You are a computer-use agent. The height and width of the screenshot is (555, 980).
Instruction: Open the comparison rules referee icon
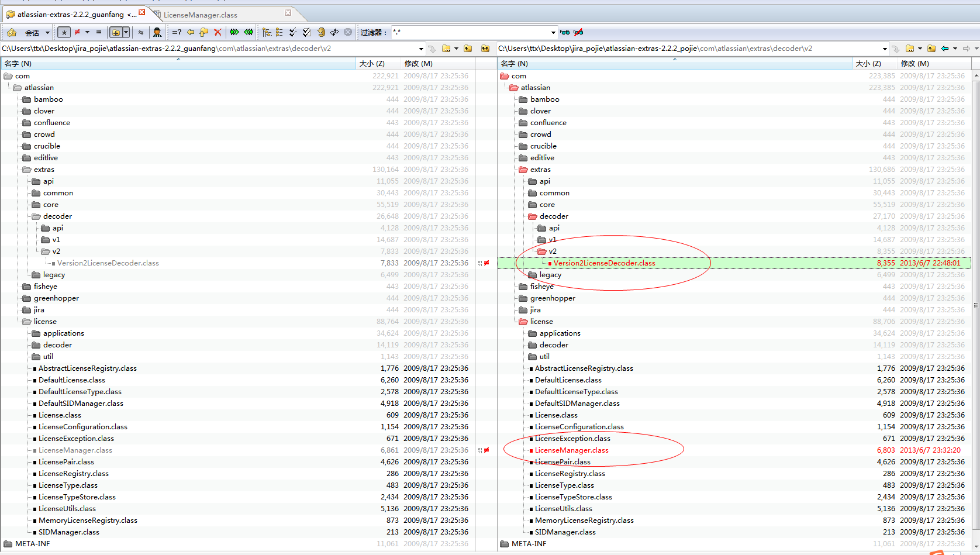click(157, 32)
